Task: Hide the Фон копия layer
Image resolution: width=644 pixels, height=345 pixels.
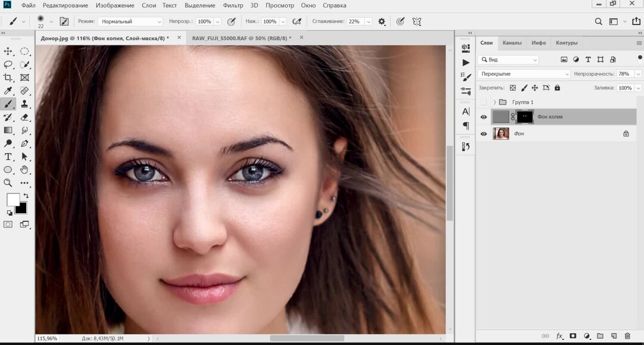Action: coord(484,117)
